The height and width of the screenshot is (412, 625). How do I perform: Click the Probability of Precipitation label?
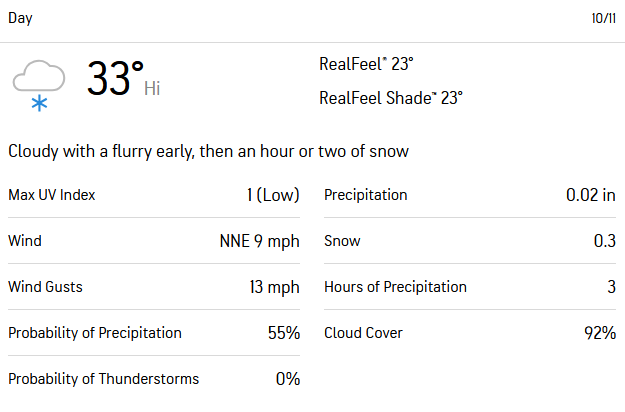95,333
